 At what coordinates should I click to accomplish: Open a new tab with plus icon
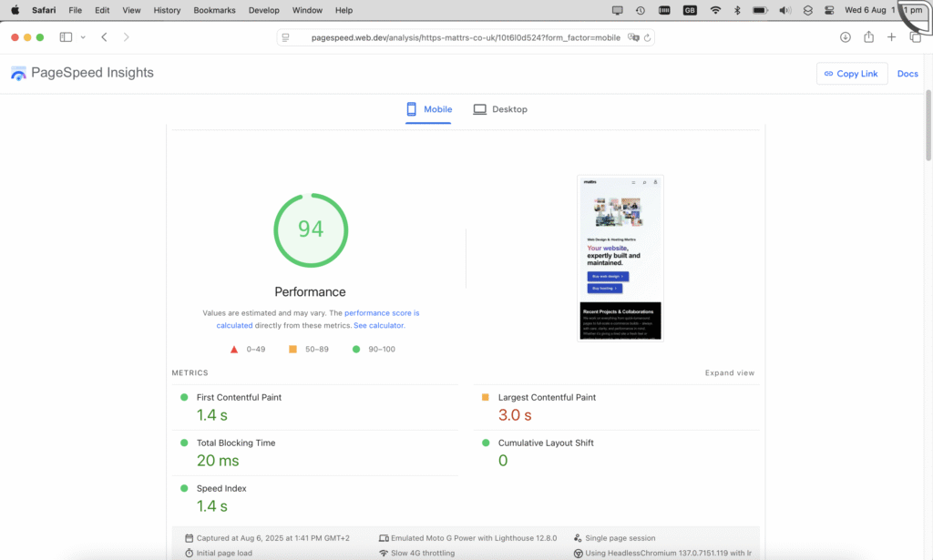[x=891, y=36]
